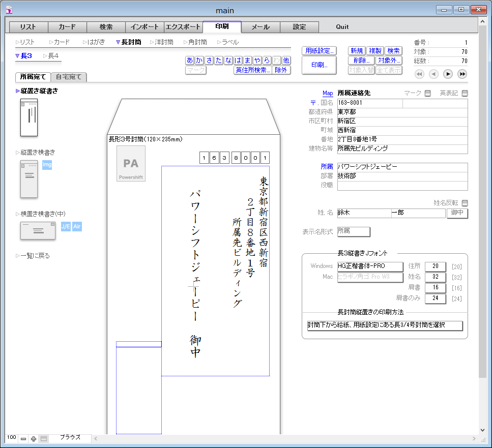Viewport: 492px width, 448px height.
Task: Open the Map link
Action: (328, 93)
